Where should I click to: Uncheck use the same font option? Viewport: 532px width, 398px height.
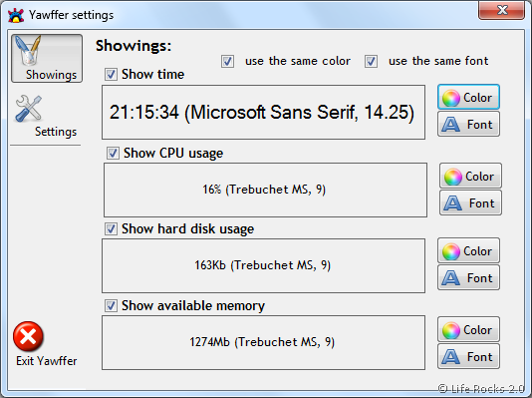(x=371, y=62)
